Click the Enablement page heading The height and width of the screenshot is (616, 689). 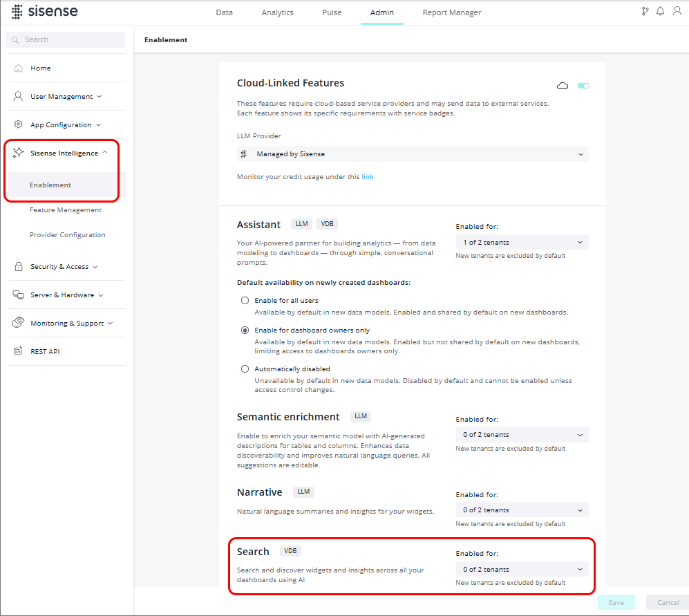coord(166,39)
